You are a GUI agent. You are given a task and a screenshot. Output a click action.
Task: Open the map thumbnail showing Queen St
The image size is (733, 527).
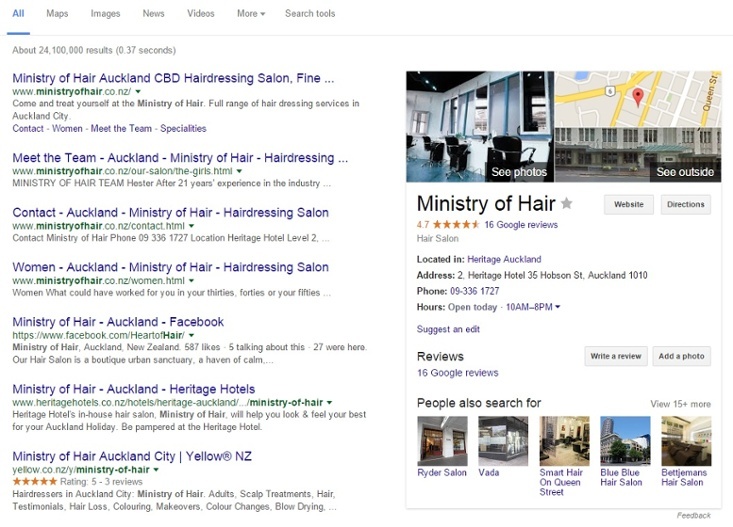[638, 99]
